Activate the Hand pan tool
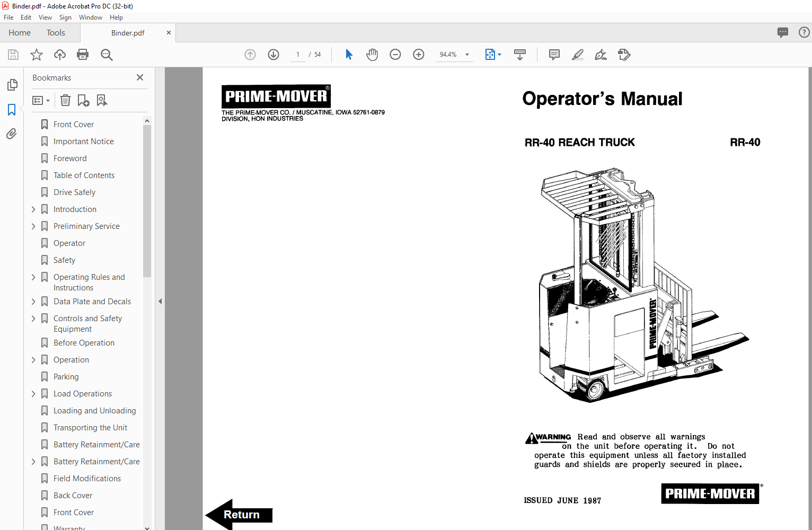The height and width of the screenshot is (530, 812). click(372, 55)
